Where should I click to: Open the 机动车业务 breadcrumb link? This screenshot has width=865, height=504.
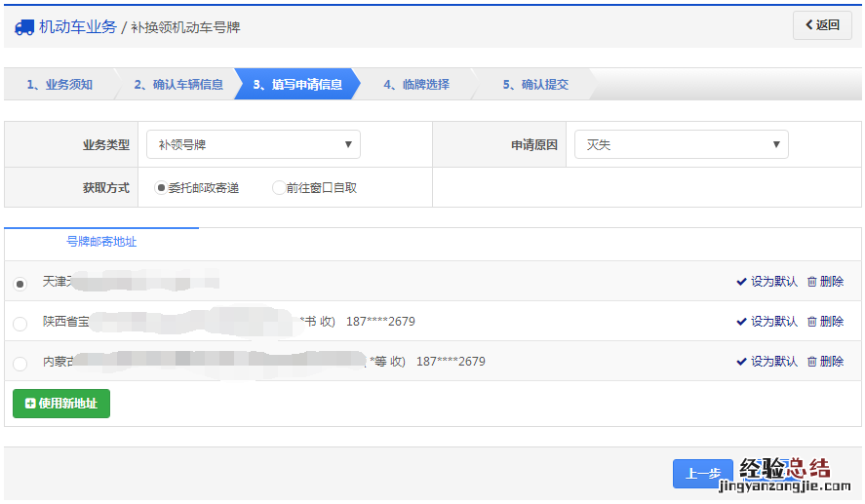point(77,26)
